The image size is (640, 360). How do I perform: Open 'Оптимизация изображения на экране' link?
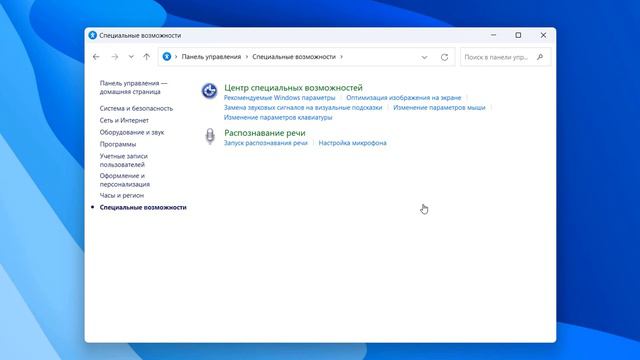(x=404, y=98)
